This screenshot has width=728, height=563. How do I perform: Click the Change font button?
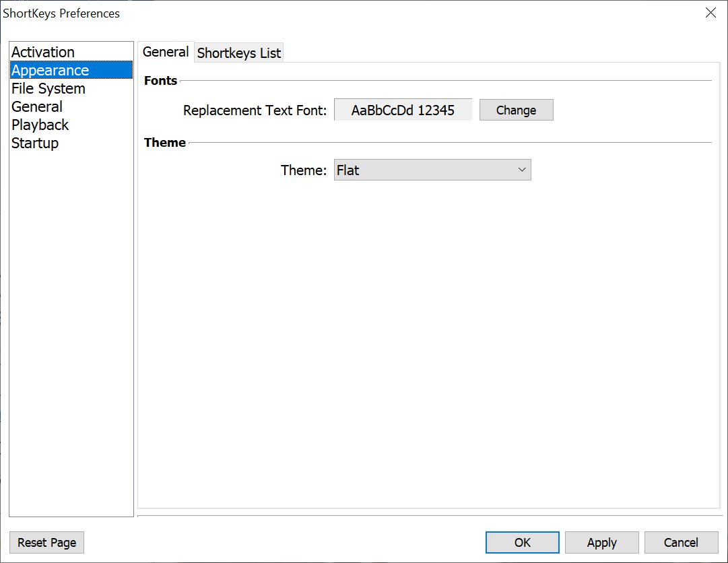tap(516, 110)
